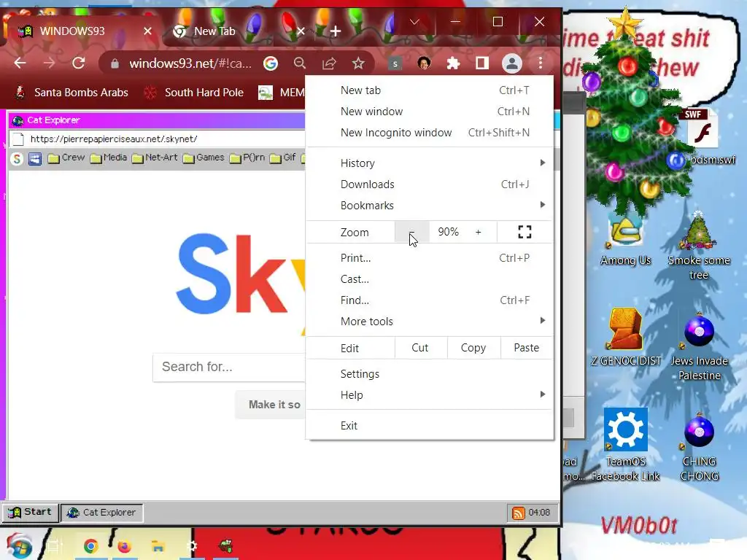Click the S bookmark icon in Cat Explorer
The height and width of the screenshot is (560, 747).
[18, 158]
